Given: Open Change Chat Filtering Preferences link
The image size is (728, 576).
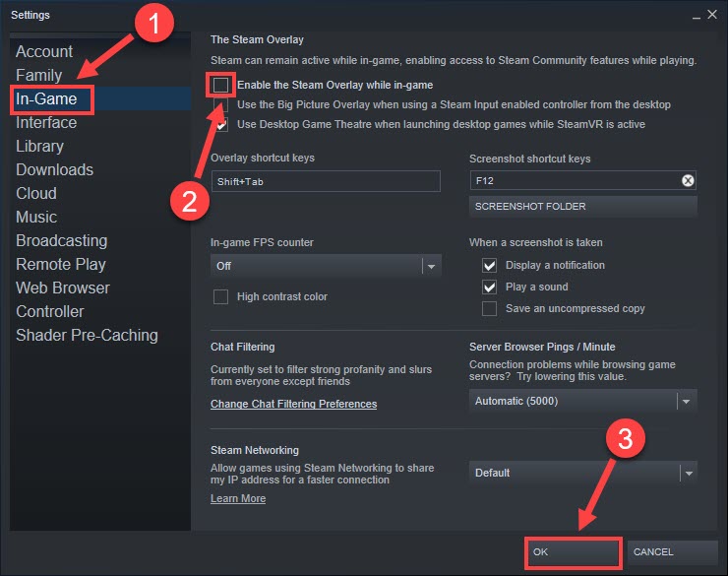Looking at the screenshot, I should 293,404.
